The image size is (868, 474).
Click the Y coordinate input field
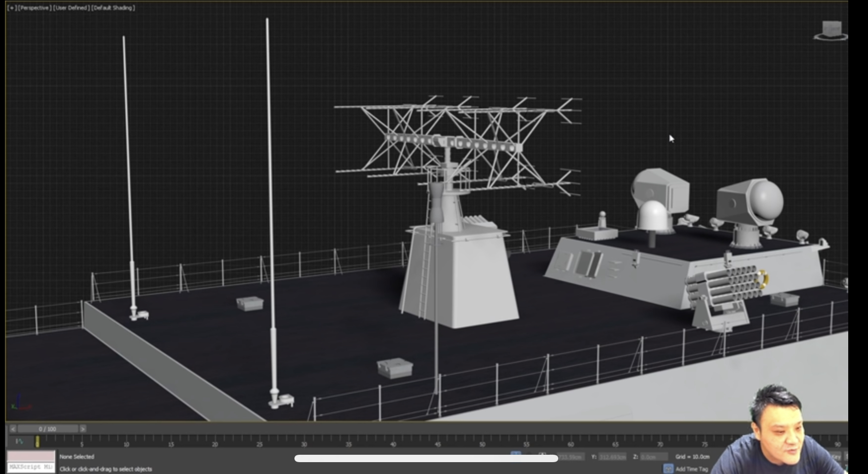point(613,457)
